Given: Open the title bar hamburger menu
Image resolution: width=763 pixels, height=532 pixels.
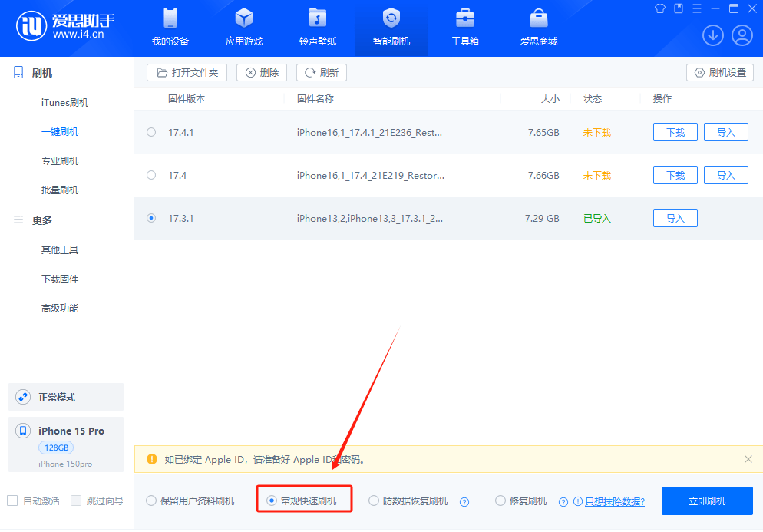Looking at the screenshot, I should coord(697,8).
